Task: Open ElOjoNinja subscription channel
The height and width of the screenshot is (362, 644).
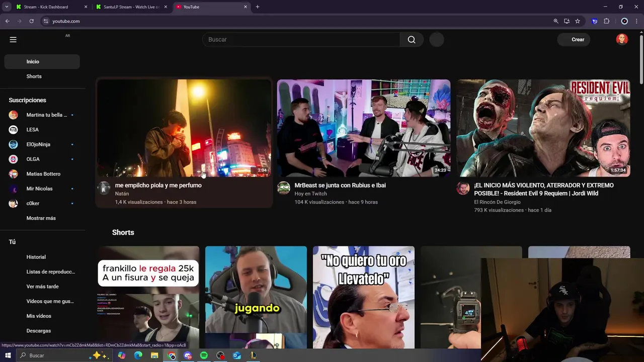Action: [42, 144]
